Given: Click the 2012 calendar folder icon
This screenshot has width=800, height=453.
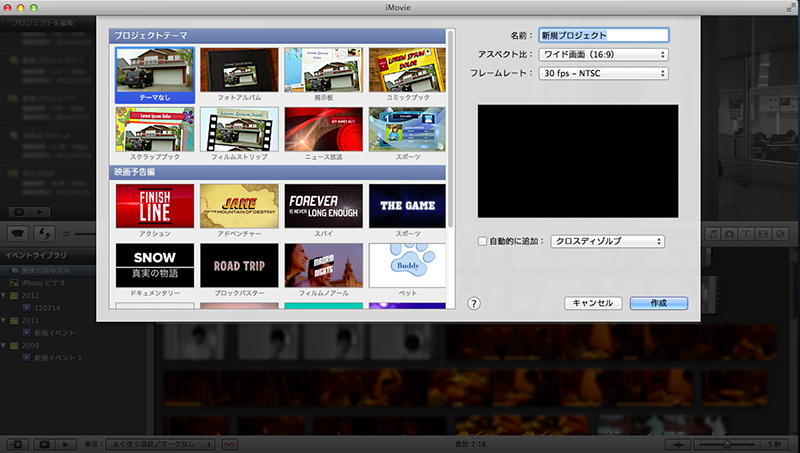Looking at the screenshot, I should 14,295.
